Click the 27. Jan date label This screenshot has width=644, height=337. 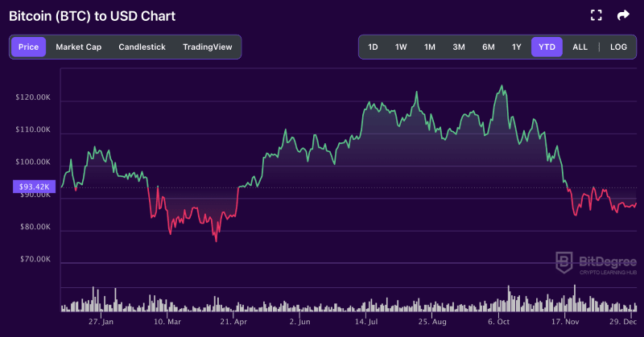pos(101,322)
